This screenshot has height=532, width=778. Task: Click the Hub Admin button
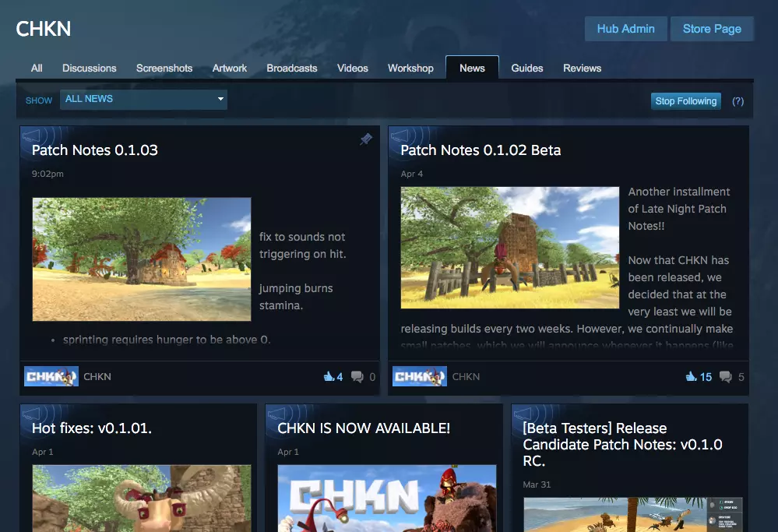(625, 29)
